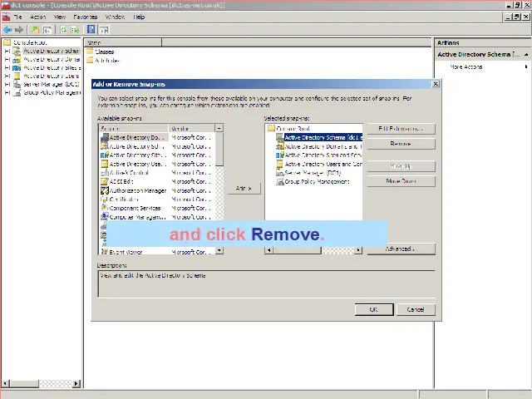Open the View menu
532x399 pixels.
60,17
